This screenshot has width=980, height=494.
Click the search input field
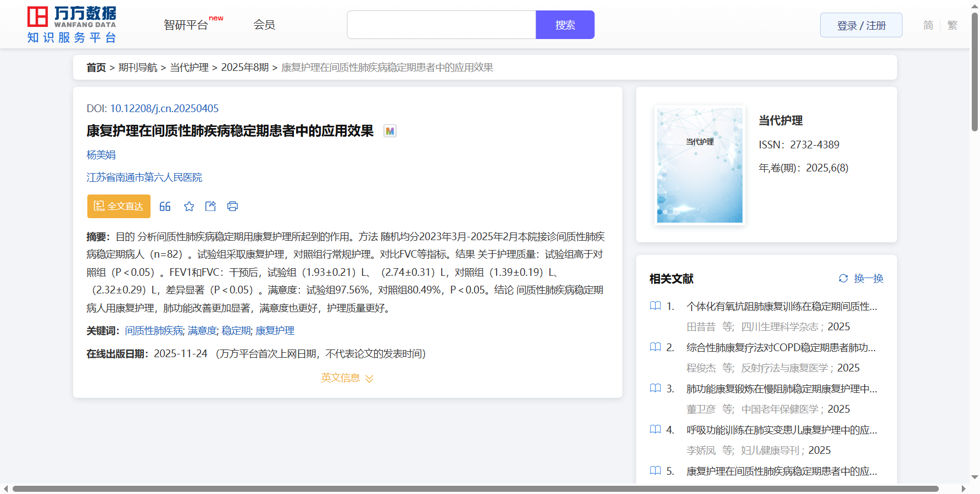[x=441, y=25]
